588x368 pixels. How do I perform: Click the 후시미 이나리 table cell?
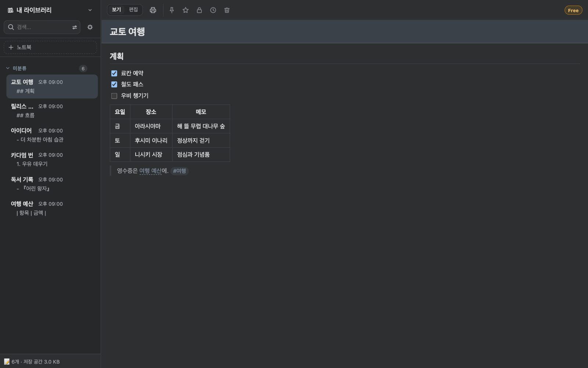(151, 141)
